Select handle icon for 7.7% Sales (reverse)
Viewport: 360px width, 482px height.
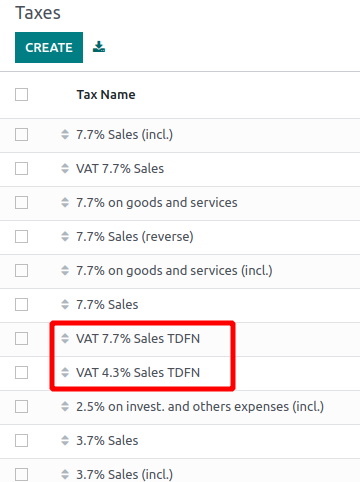pos(65,237)
